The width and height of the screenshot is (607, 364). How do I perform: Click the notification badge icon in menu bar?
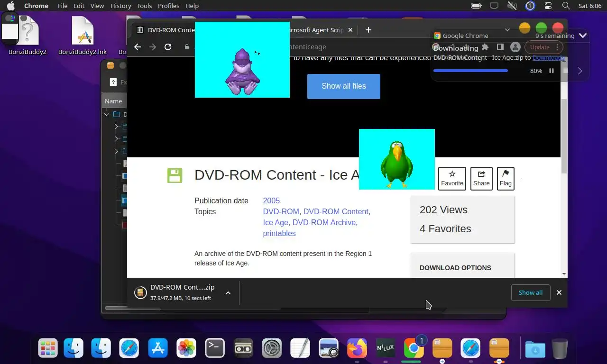pos(530,6)
